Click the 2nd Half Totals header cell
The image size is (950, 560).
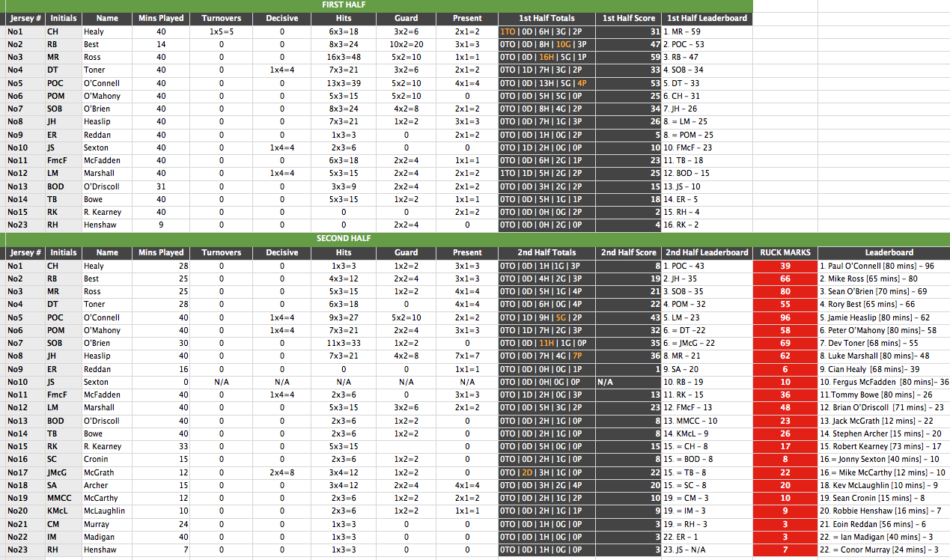pos(546,252)
